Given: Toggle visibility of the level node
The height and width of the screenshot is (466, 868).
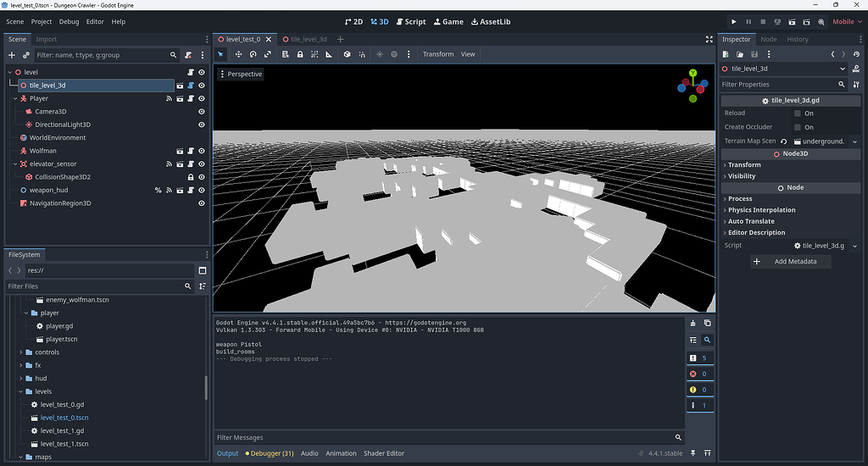Looking at the screenshot, I should pyautogui.click(x=202, y=72).
